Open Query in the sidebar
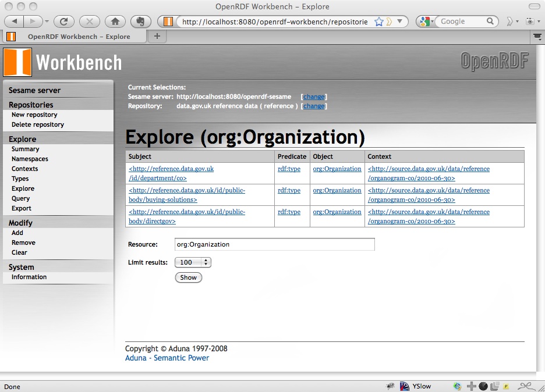The image size is (545, 392). pyautogui.click(x=20, y=198)
